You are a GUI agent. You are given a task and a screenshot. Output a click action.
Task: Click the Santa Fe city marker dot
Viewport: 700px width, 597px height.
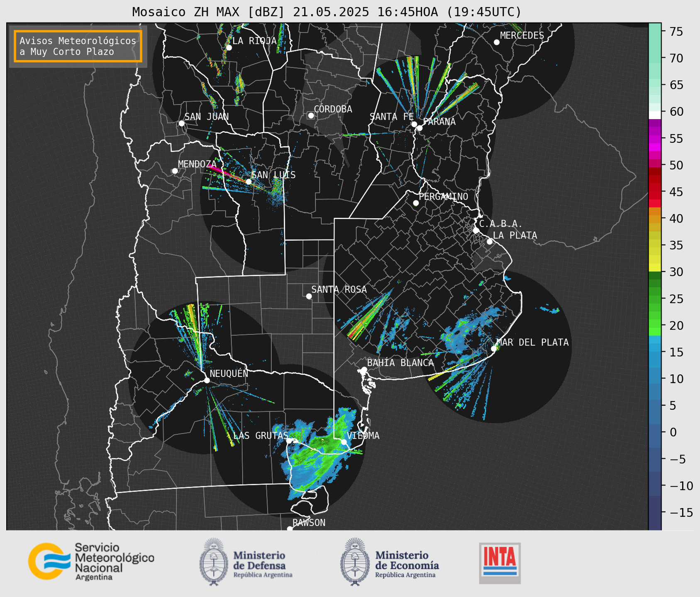point(414,124)
